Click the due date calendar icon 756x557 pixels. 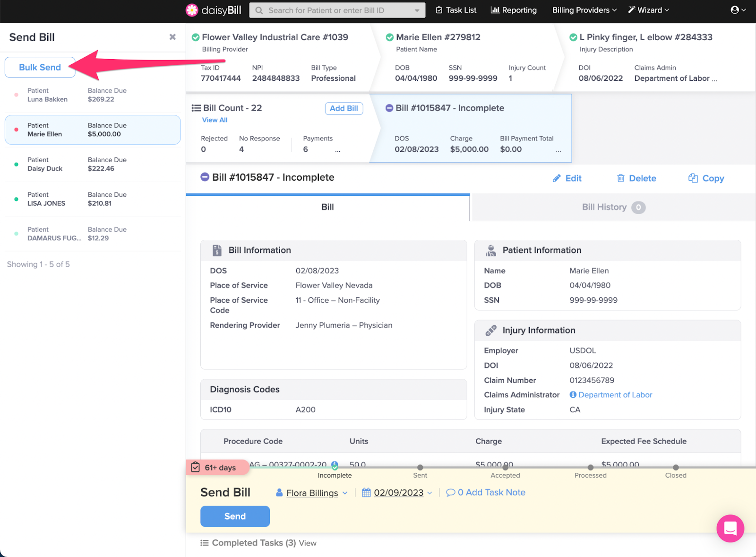coord(366,493)
